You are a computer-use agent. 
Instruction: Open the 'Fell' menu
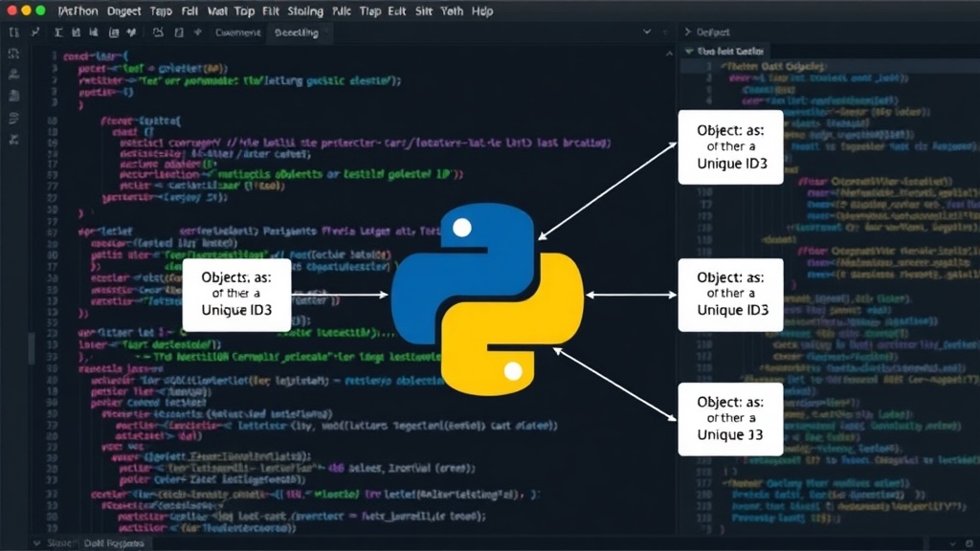189,11
